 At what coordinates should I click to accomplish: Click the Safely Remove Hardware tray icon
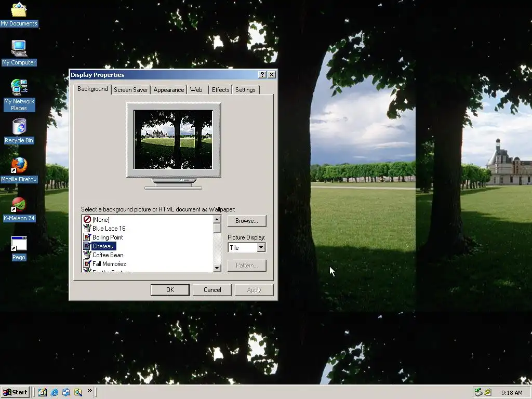click(478, 392)
